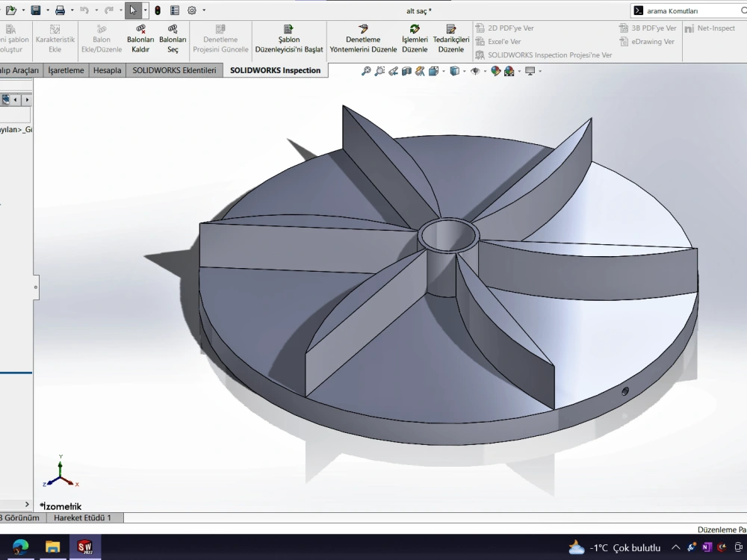Click the View Orientation cube icon

point(433,71)
